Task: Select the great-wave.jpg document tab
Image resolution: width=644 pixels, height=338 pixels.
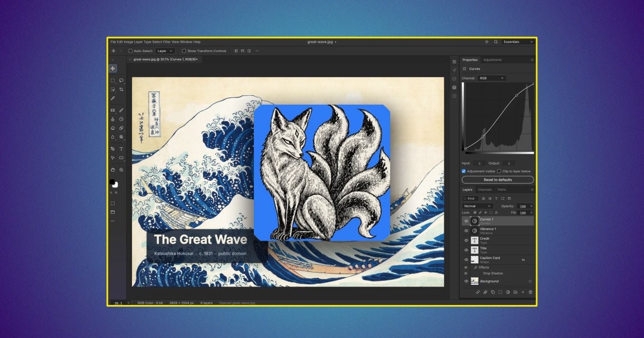Action: click(165, 60)
